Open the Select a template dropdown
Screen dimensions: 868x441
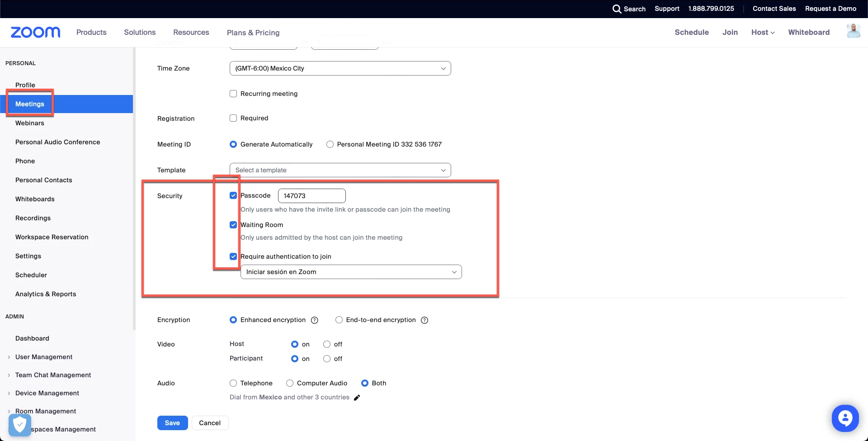tap(340, 170)
